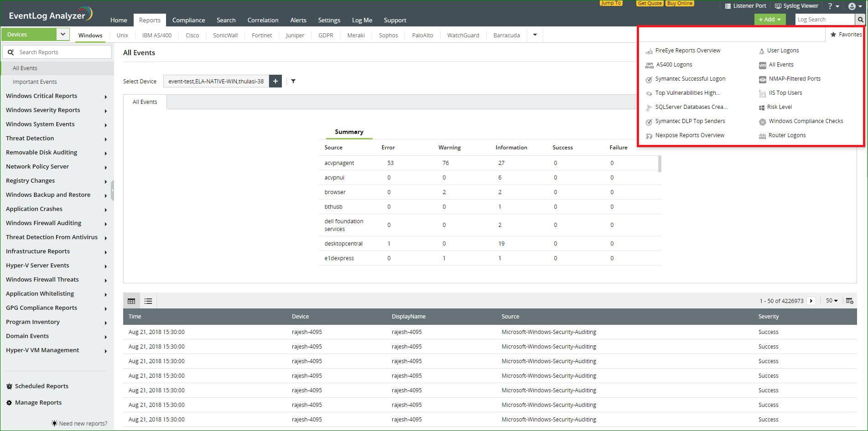Focus the Search Reports field

click(57, 52)
